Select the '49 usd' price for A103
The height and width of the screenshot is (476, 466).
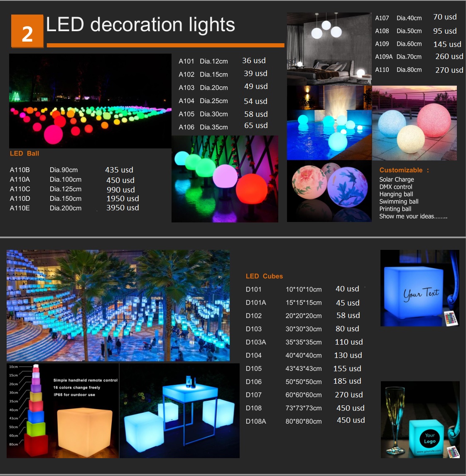pos(256,86)
